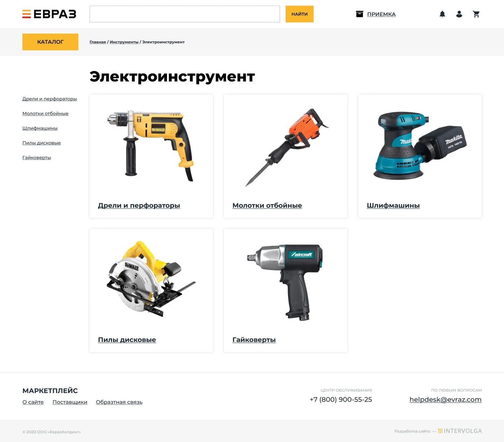504x442 pixels.
Task: Select Шлифмашины in the sidebar list
Action: point(40,128)
